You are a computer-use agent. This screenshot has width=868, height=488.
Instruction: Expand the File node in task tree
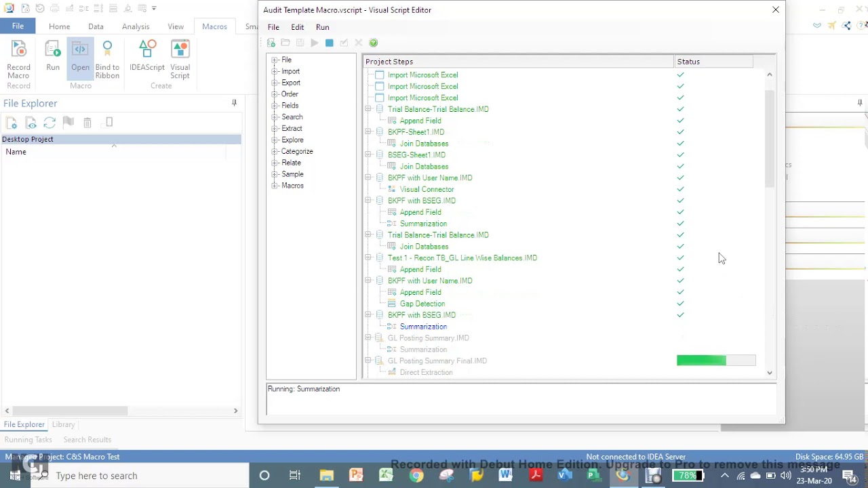pyautogui.click(x=275, y=60)
